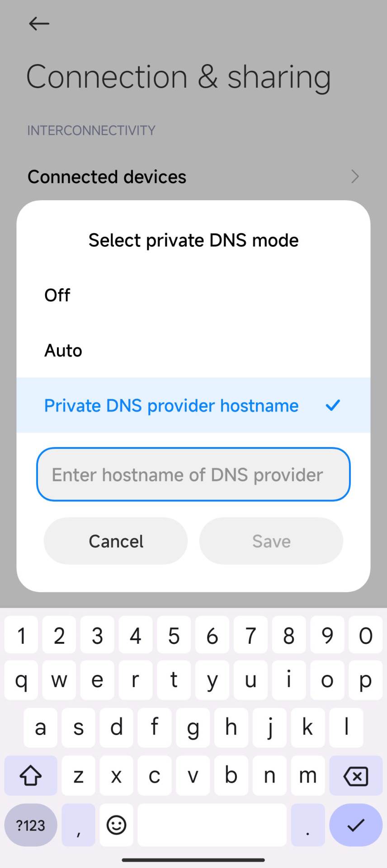Tap the number 5 key
This screenshot has width=387, height=868.
[x=174, y=636]
